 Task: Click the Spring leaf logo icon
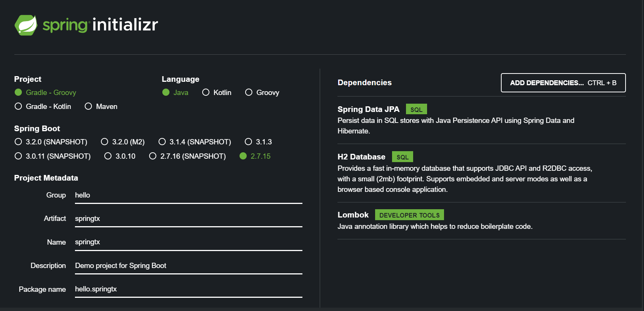(x=26, y=25)
